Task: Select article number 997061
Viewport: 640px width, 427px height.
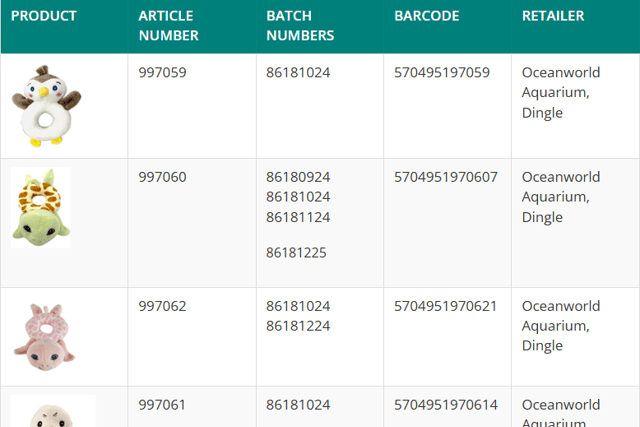Action: tap(162, 405)
